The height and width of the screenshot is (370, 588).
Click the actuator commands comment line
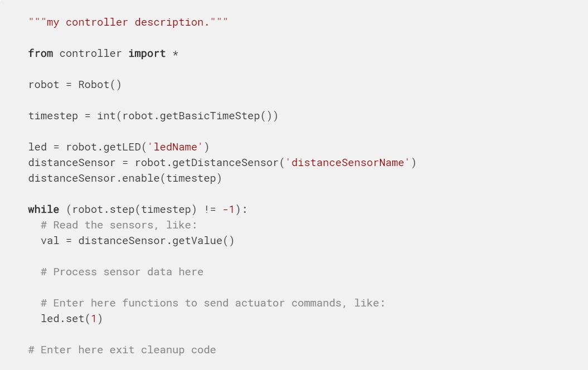tap(213, 303)
